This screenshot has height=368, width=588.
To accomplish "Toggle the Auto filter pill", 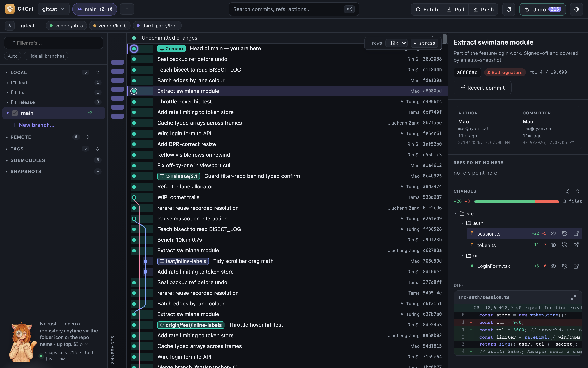I will 13,56.
